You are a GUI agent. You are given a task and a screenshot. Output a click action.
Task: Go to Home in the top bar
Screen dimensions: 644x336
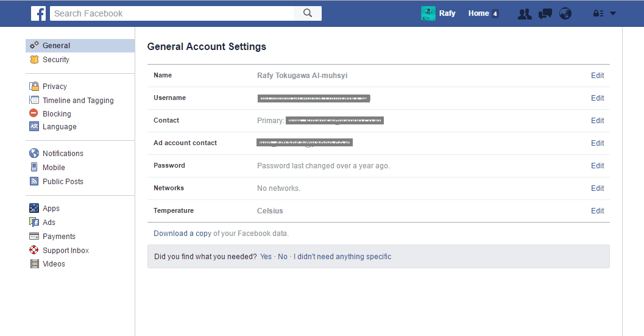[x=478, y=13]
